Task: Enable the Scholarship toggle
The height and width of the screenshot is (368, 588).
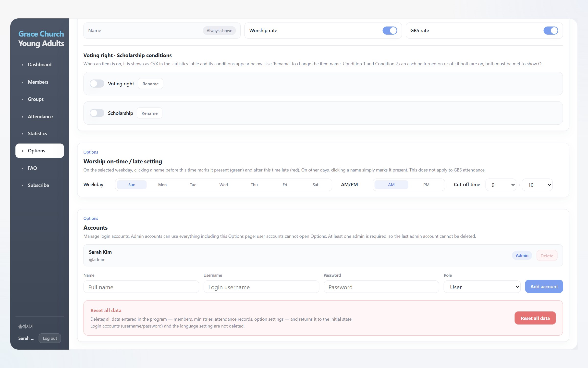Action: (97, 113)
